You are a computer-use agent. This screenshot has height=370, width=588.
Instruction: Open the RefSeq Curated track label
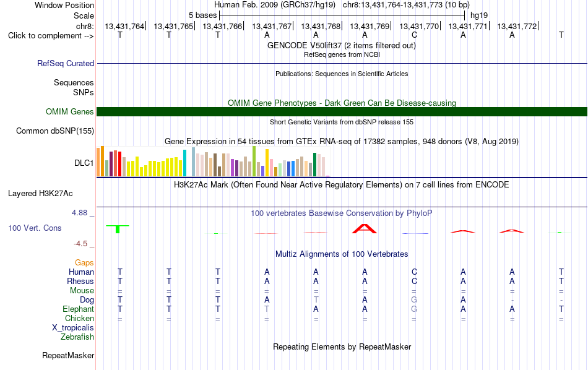[65, 63]
